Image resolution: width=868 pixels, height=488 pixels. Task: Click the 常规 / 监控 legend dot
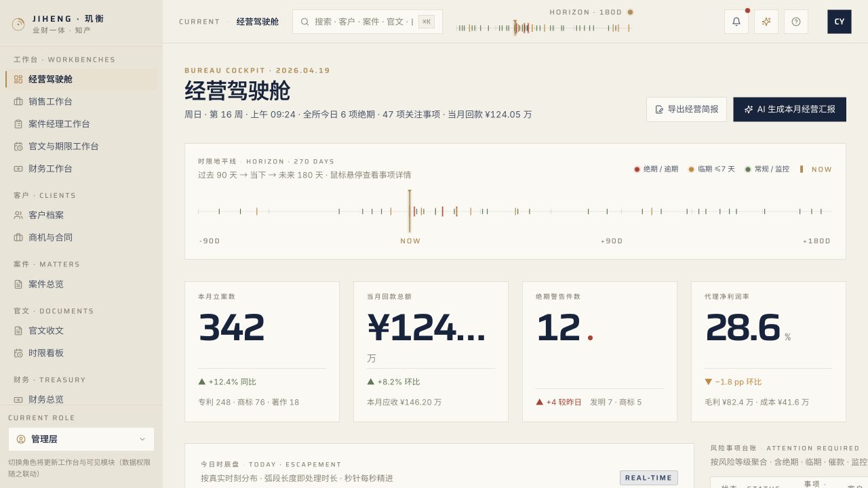coord(748,169)
